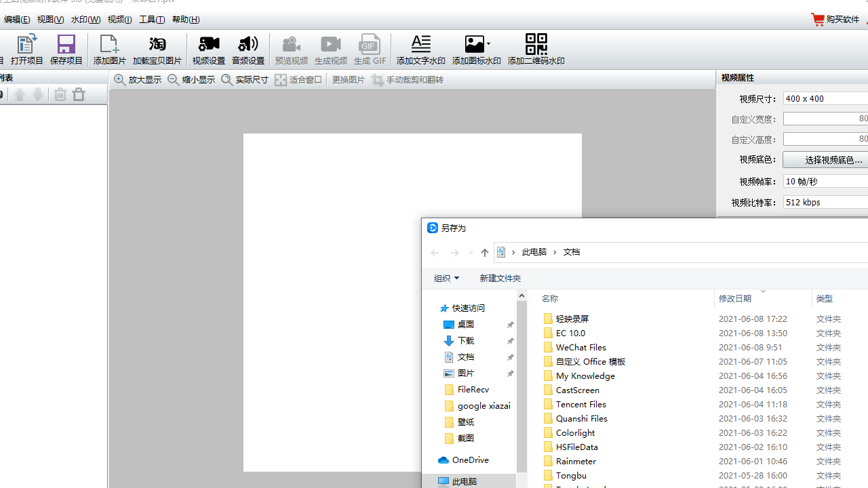
Task: Open the 组织 dropdown in the dialog
Action: tap(446, 278)
